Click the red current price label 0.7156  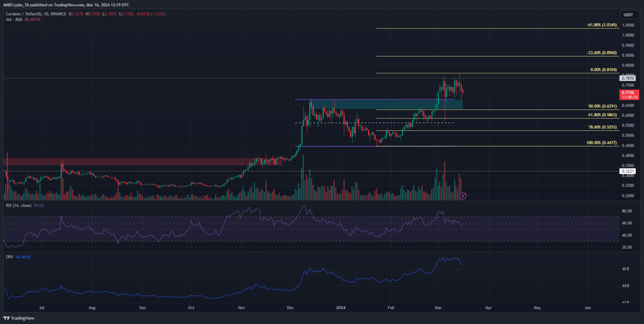coord(628,92)
